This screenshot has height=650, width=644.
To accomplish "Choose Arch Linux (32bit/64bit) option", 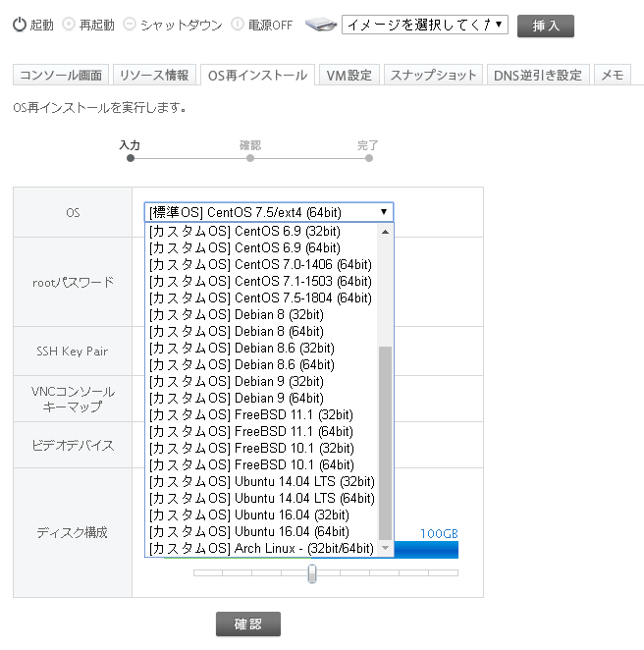I will [x=261, y=549].
